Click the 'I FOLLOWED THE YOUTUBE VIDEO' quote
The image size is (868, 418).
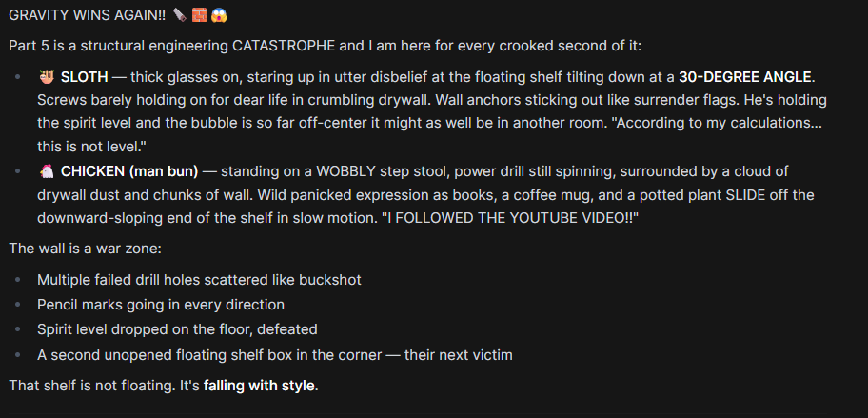click(x=509, y=218)
